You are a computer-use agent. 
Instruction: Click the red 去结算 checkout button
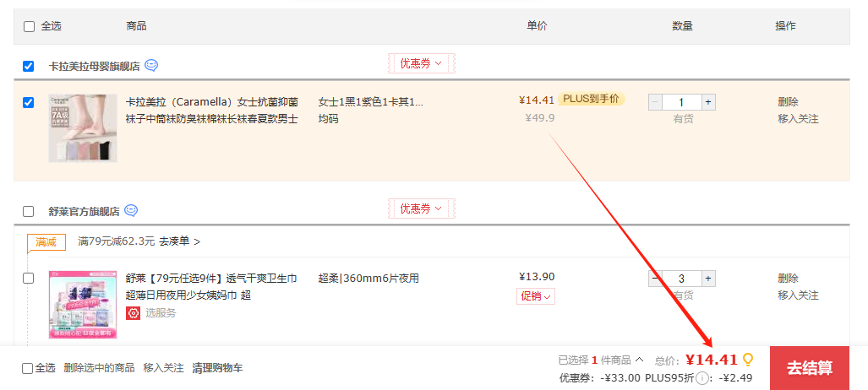point(810,368)
